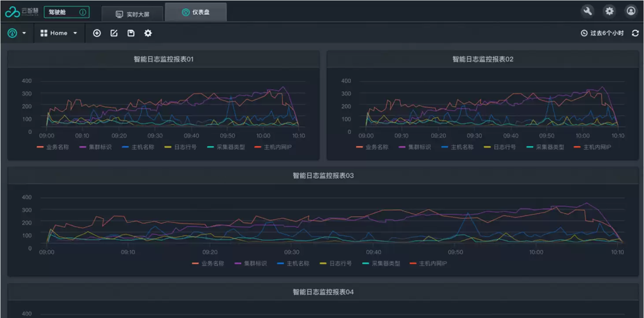Image resolution: width=644 pixels, height=318 pixels.
Task: Open the user profile avatar icon
Action: pyautogui.click(x=631, y=11)
